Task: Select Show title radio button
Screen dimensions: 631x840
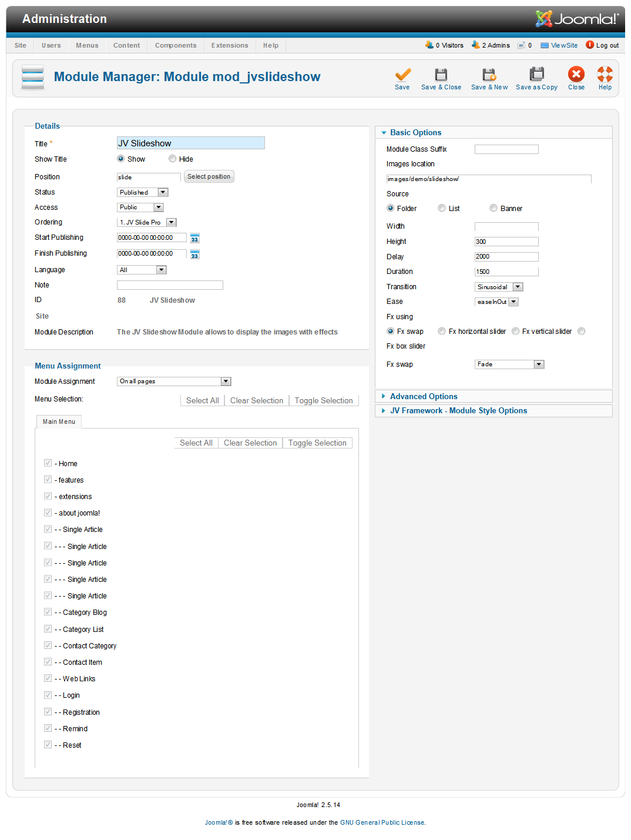Action: pyautogui.click(x=121, y=159)
